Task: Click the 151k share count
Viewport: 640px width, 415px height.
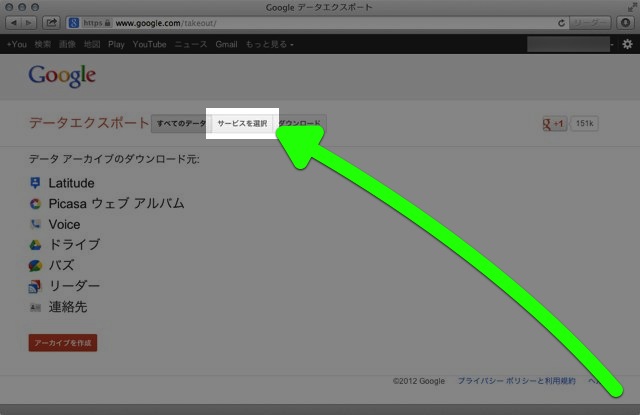Action: coord(584,124)
